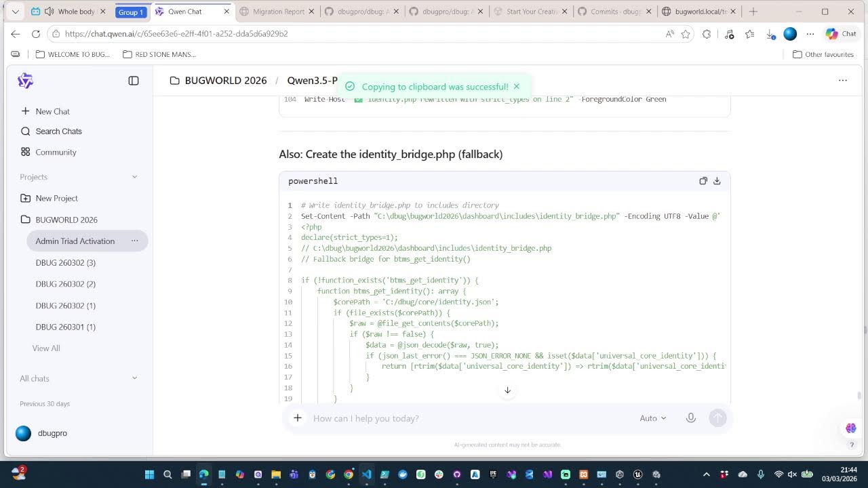This screenshot has height=488, width=868.
Task: Open browser extensions icon
Action: [707, 34]
